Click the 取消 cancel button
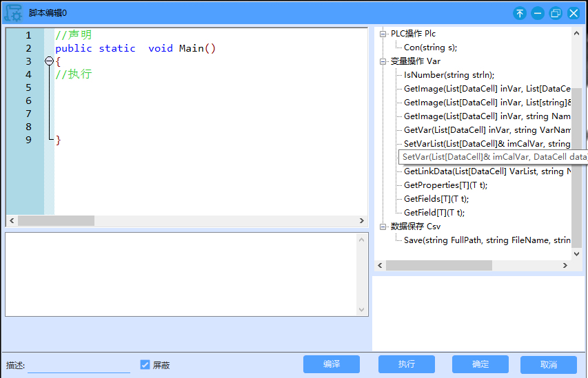The image size is (588, 378). [549, 364]
